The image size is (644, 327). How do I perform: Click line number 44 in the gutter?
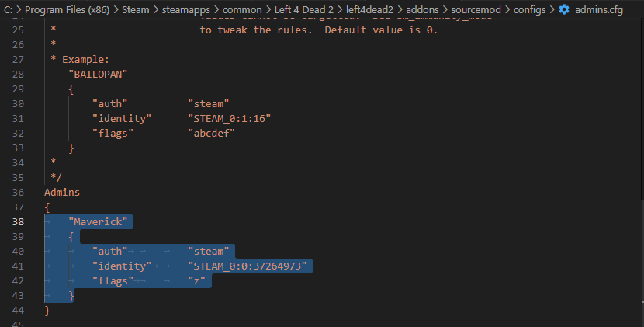[19, 311]
